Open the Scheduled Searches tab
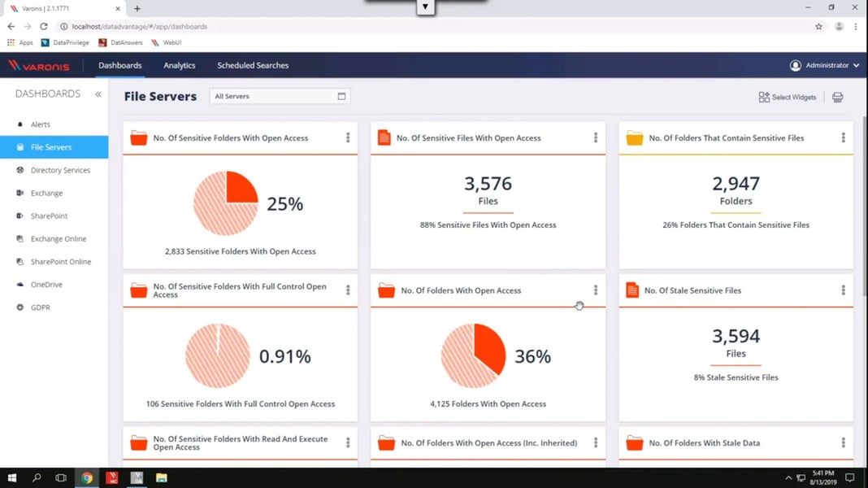This screenshot has height=488, width=868. pyautogui.click(x=252, y=65)
